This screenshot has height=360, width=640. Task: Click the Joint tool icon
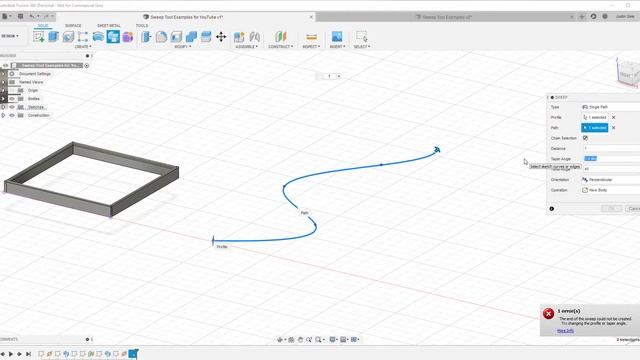(255, 37)
